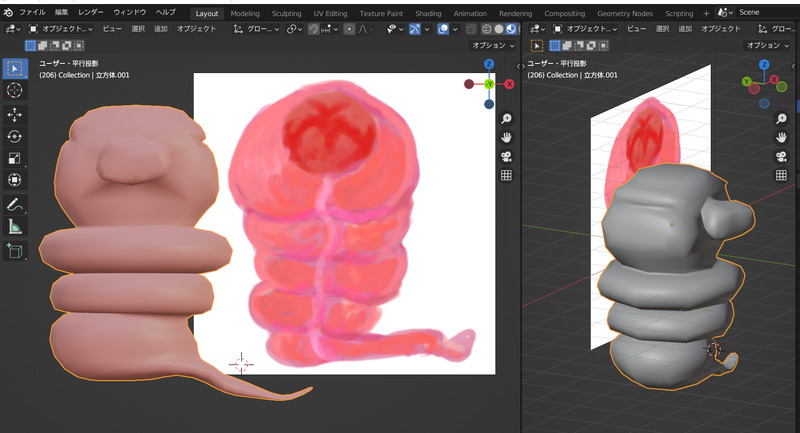Click blue Z axis on left viewport gizmo
This screenshot has width=800, height=433.
pos(489,64)
